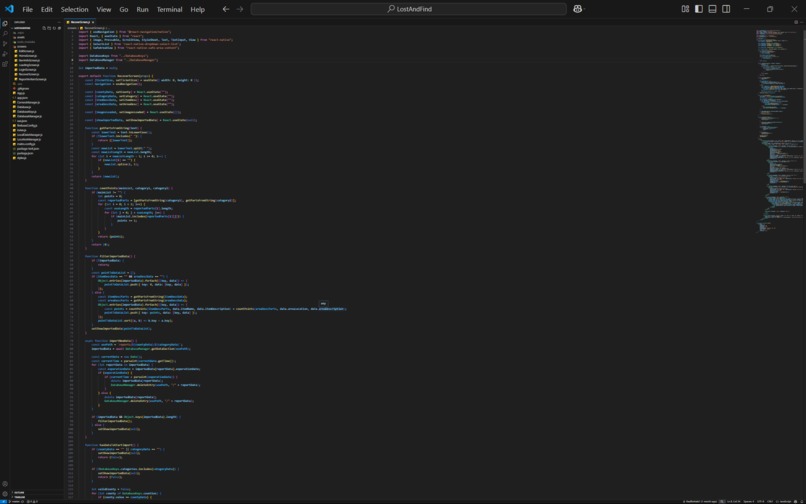The image size is (806, 504).
Task: Toggle the secondary side bar
Action: click(726, 9)
